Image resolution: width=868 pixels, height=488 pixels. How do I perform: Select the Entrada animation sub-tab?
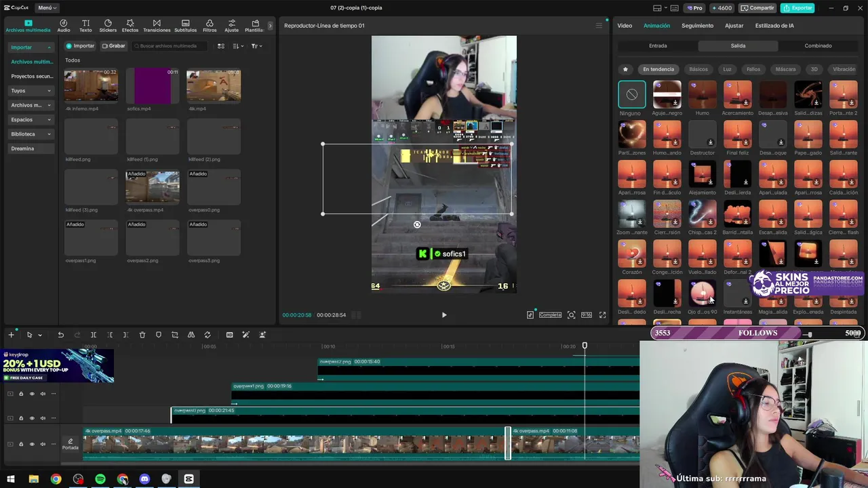658,46
